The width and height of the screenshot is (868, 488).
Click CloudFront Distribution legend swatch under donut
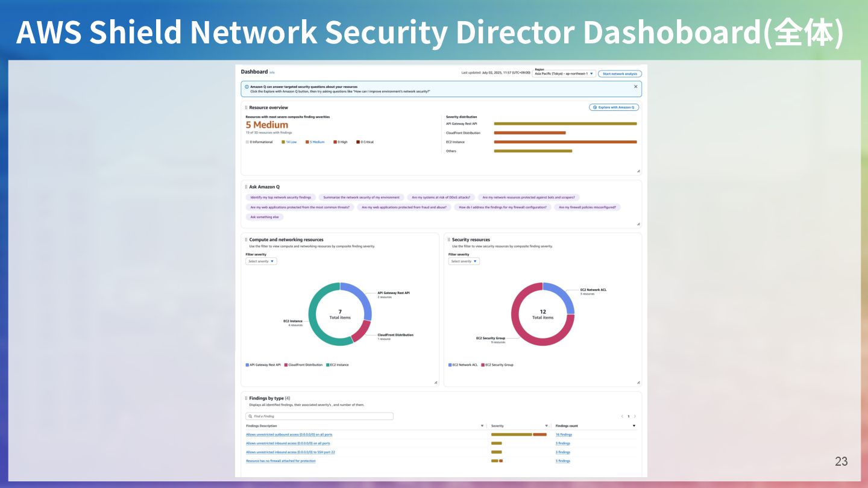tap(286, 365)
